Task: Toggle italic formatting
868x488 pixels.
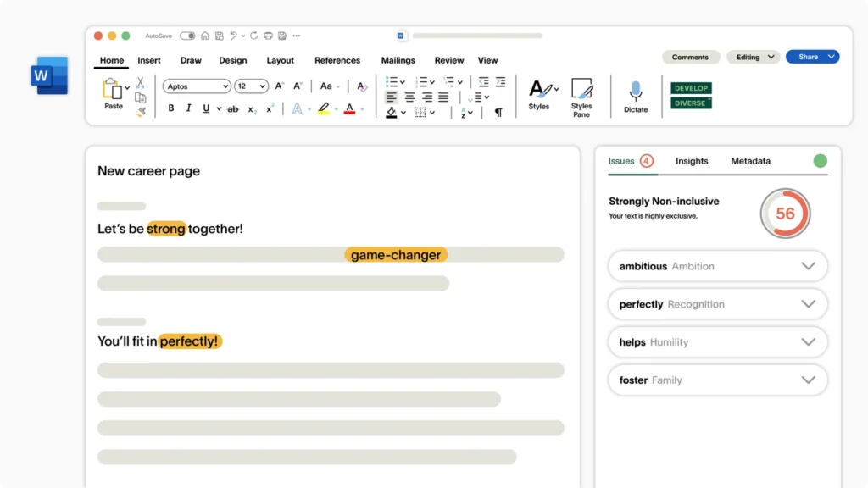Action: (188, 108)
